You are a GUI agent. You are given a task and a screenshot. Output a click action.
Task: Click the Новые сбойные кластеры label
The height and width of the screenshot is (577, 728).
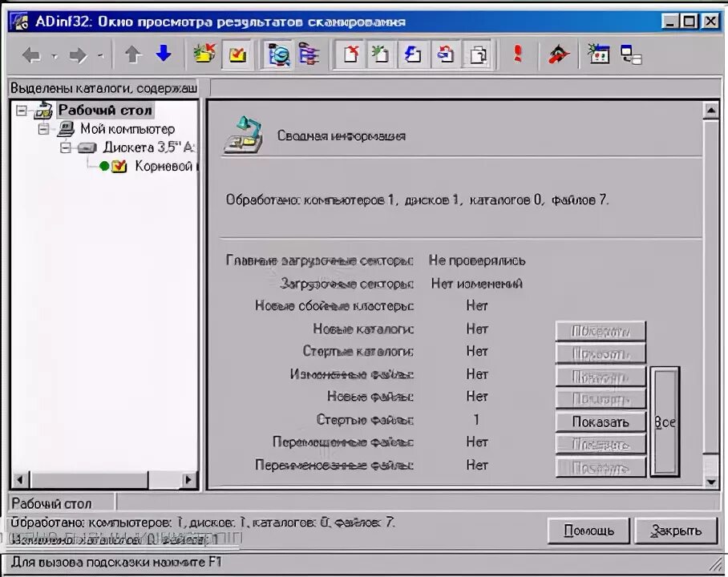pos(334,306)
